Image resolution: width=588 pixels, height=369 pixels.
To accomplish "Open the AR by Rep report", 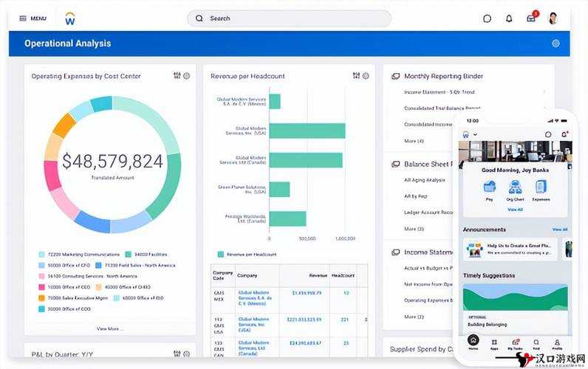I will pos(415,196).
